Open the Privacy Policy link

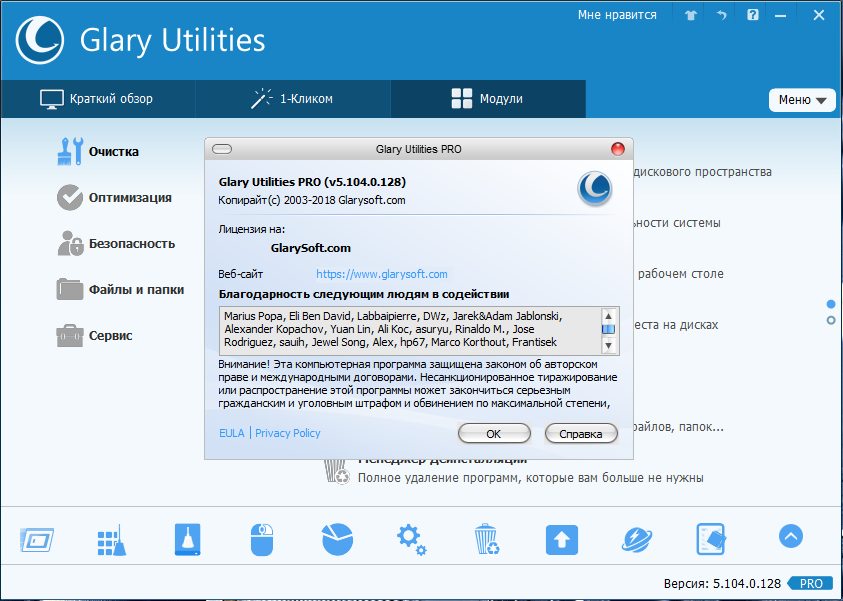[288, 433]
